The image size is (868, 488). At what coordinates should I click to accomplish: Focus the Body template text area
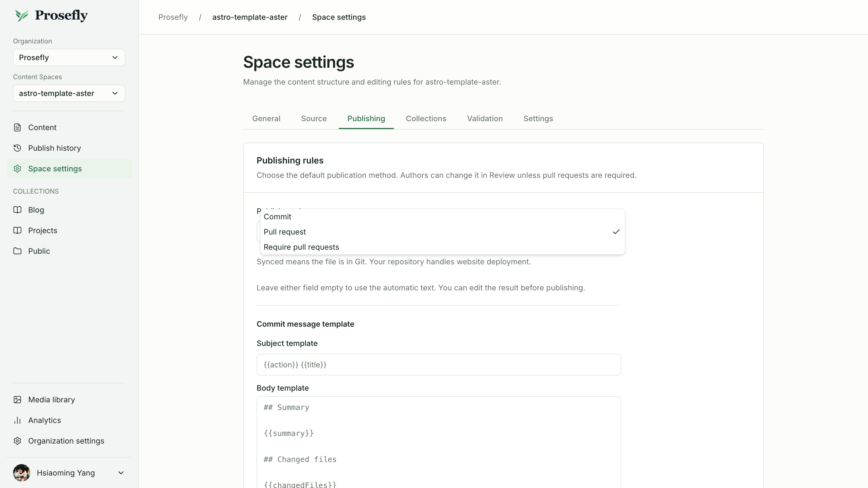439,442
